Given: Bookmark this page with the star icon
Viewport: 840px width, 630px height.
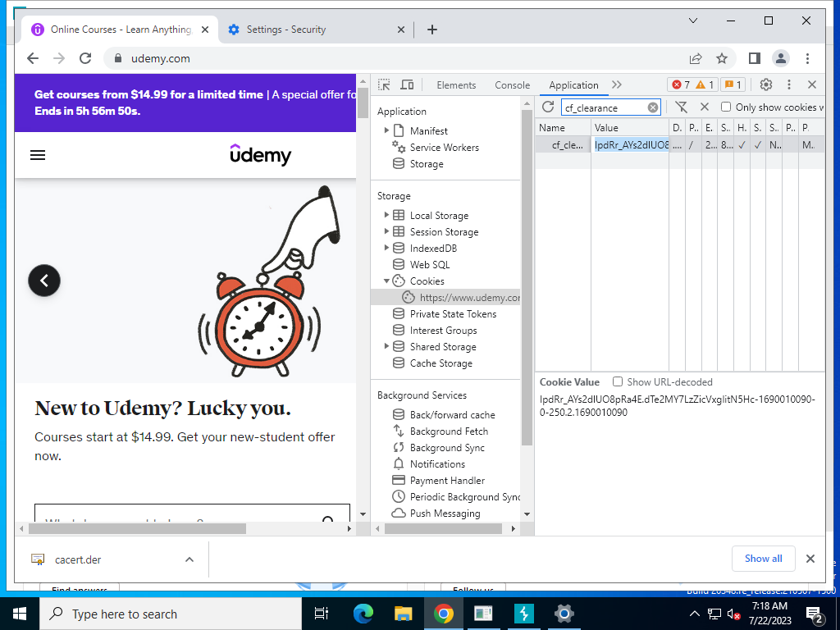Looking at the screenshot, I should (722, 58).
